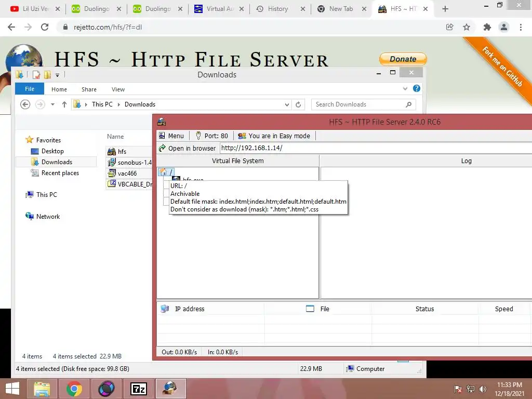This screenshot has width=532, height=399.
Task: Open the File tab in Downloads explorer
Action: point(30,89)
